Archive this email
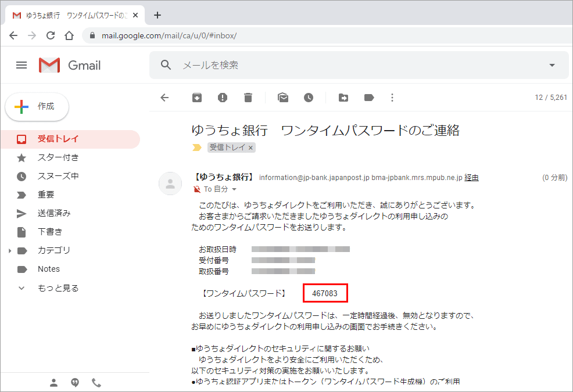573x392 pixels. (x=197, y=98)
